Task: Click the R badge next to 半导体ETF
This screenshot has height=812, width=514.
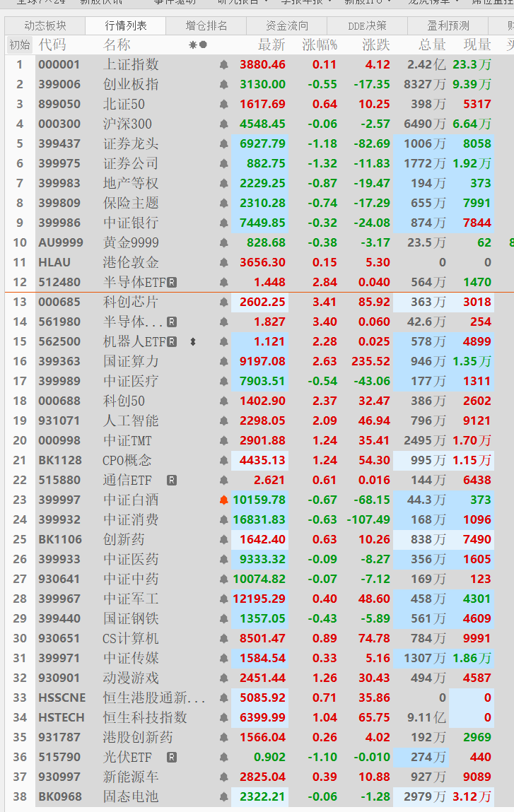Action: click(172, 283)
